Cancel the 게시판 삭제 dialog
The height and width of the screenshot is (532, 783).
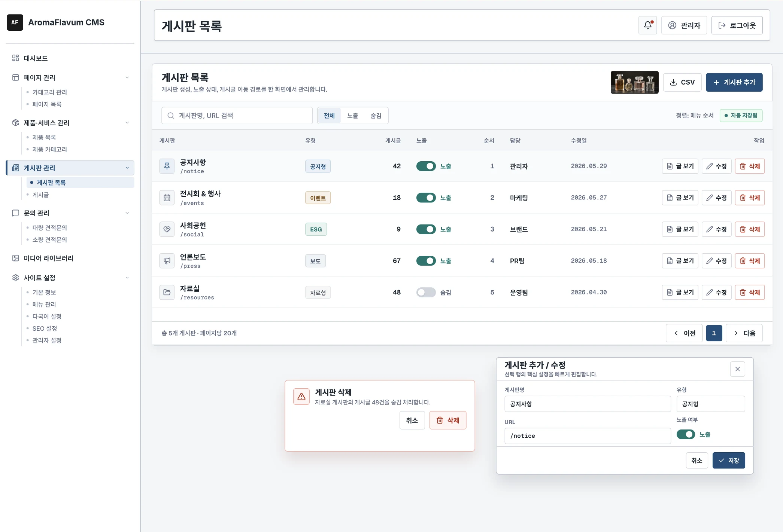coord(412,420)
